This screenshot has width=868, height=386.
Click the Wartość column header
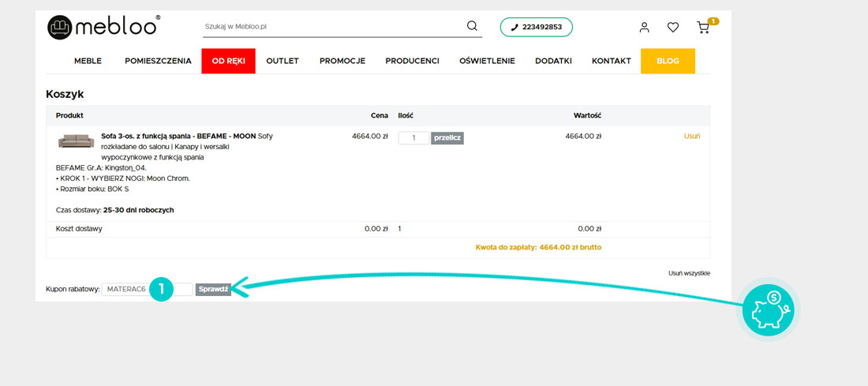tap(587, 116)
